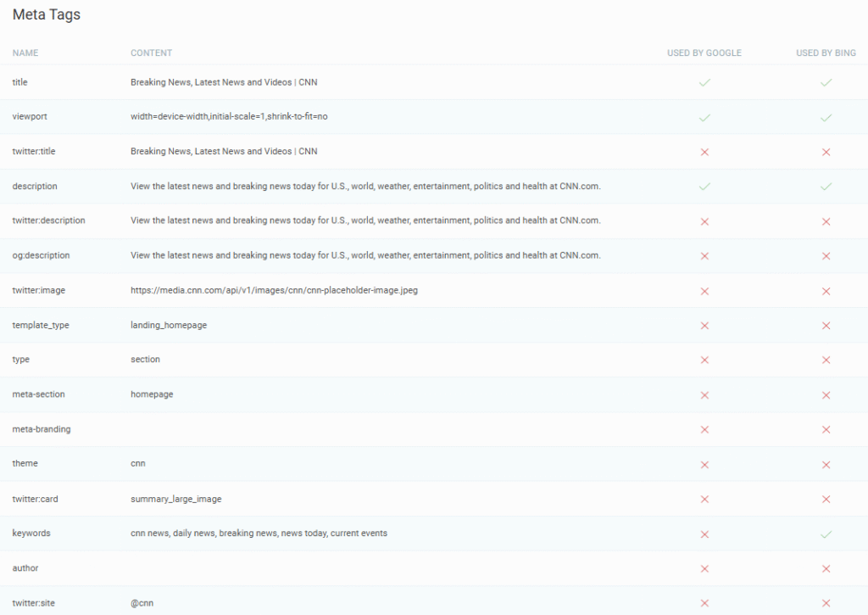
Task: Click twitter:title row's 'Breaking News…' content
Action: 224,151
